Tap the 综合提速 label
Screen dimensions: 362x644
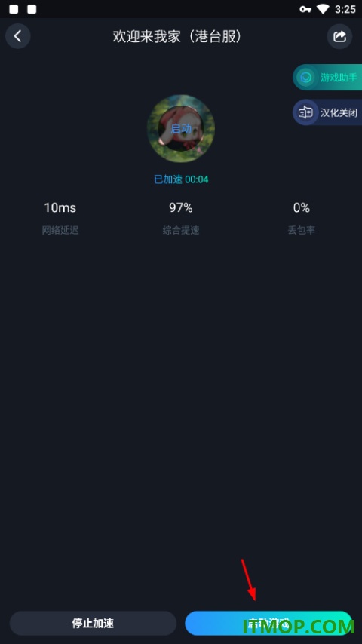pos(181,230)
